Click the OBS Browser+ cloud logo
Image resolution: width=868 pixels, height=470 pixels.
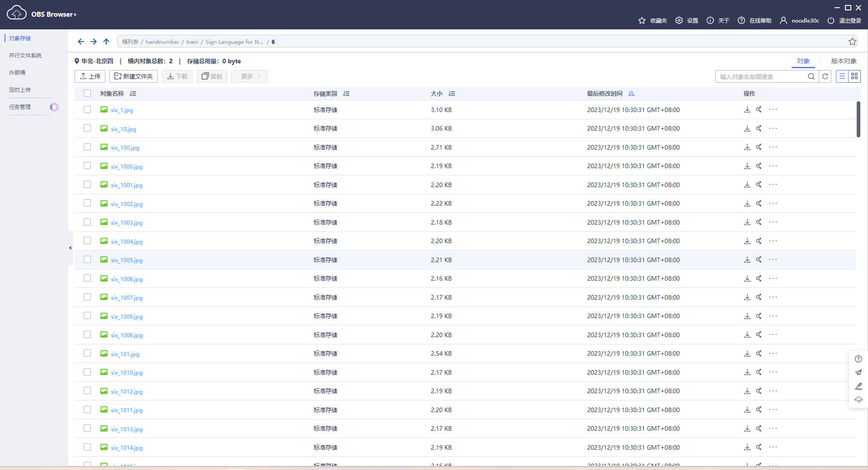pos(17,13)
